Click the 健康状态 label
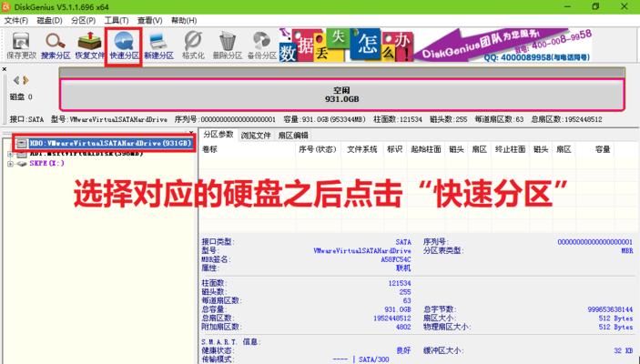Viewport: 640px width, 364px height. (x=218, y=350)
